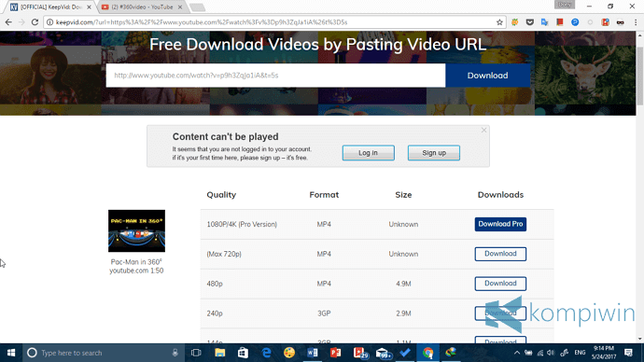The image size is (644, 362).
Task: Download the Max 720p MP4
Action: pyautogui.click(x=500, y=254)
